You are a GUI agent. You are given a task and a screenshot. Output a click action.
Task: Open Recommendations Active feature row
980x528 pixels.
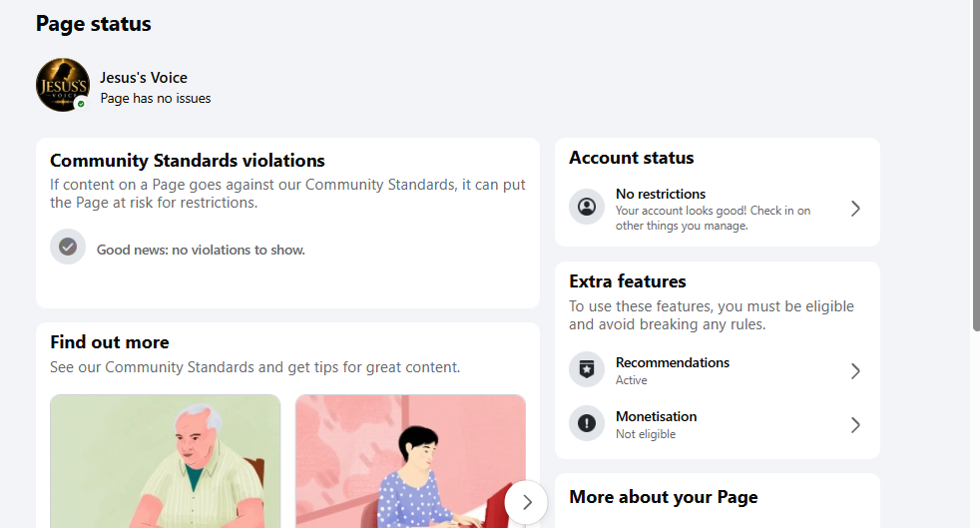[x=717, y=370]
